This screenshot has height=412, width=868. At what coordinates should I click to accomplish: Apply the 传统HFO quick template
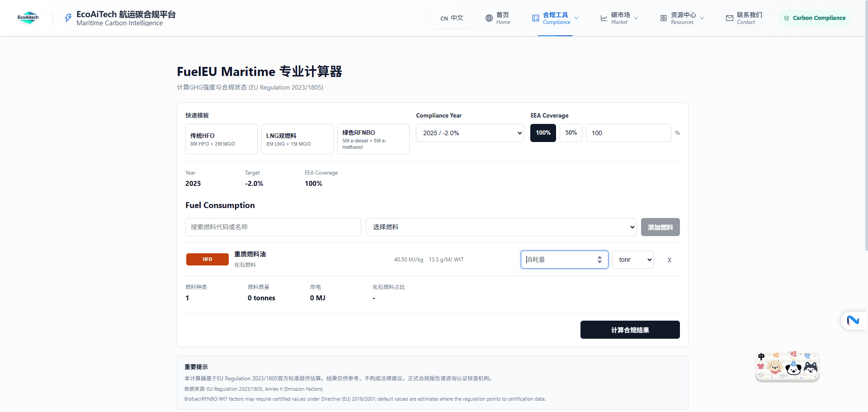(x=222, y=139)
